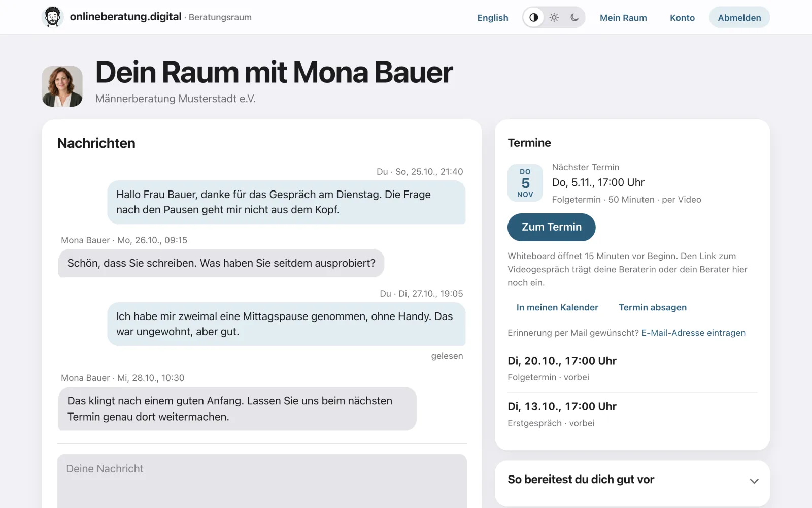The height and width of the screenshot is (508, 812).
Task: Go to the Konto page
Action: [x=682, y=18]
